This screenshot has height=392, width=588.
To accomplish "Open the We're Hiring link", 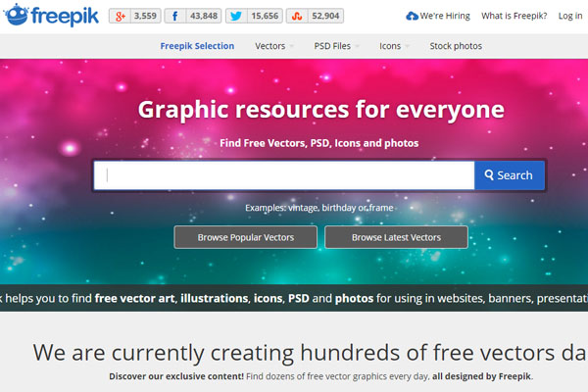I will click(x=445, y=16).
